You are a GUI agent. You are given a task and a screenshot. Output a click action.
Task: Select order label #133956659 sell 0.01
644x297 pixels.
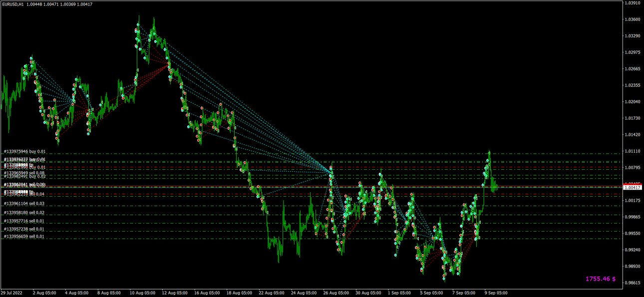tap(25, 237)
